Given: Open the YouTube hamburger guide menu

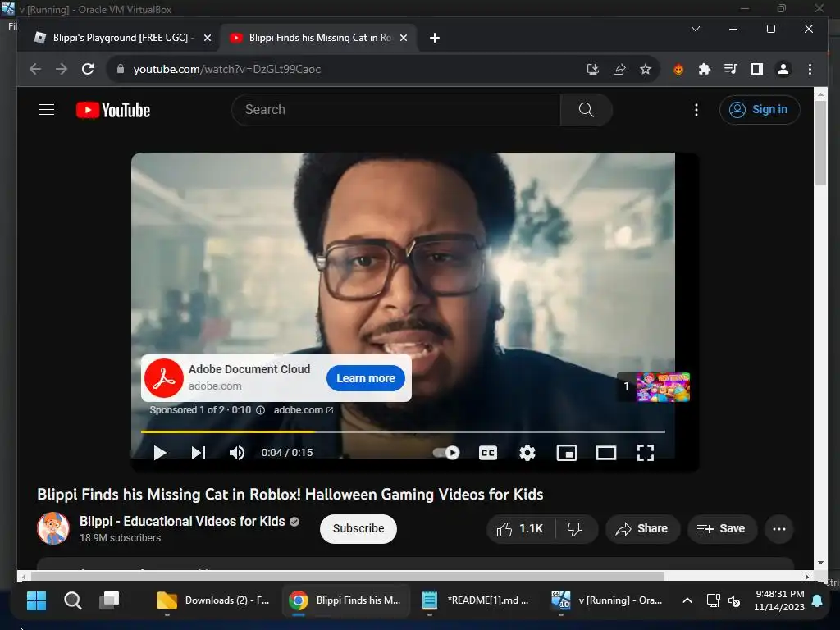Looking at the screenshot, I should pos(47,110).
